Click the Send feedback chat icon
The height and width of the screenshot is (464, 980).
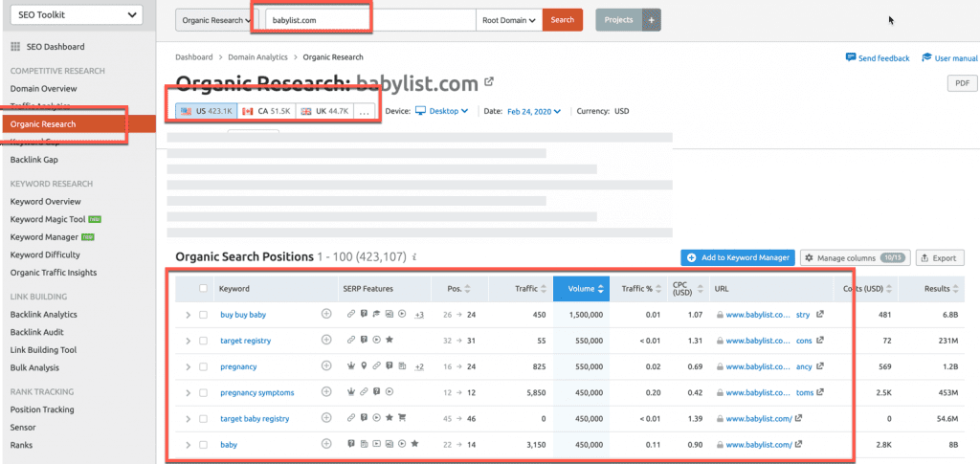click(851, 58)
